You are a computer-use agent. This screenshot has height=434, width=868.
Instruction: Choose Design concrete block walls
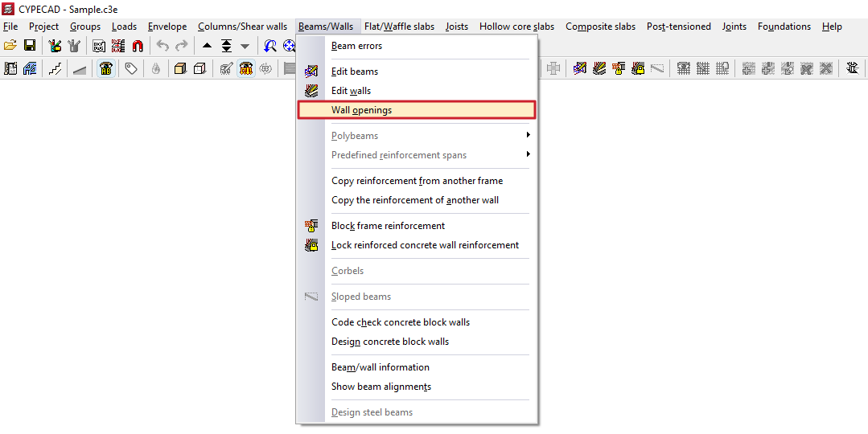click(x=416, y=341)
